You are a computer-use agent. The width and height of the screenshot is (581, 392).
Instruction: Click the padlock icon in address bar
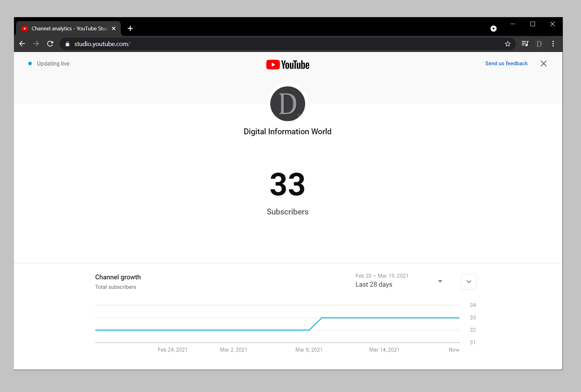point(67,44)
